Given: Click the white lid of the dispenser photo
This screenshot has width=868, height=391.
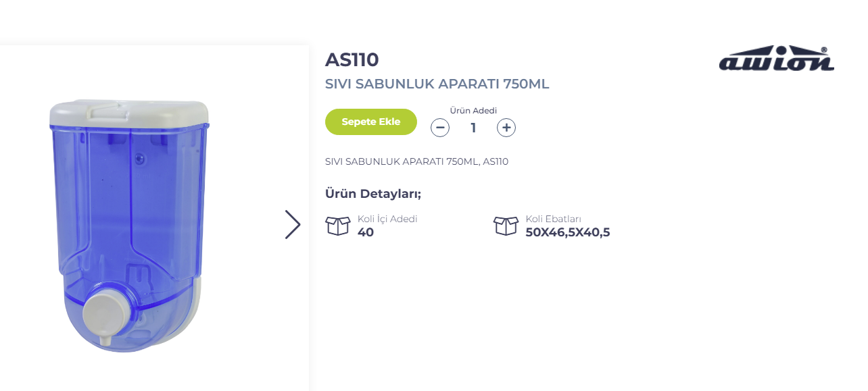Looking at the screenshot, I should (x=128, y=111).
